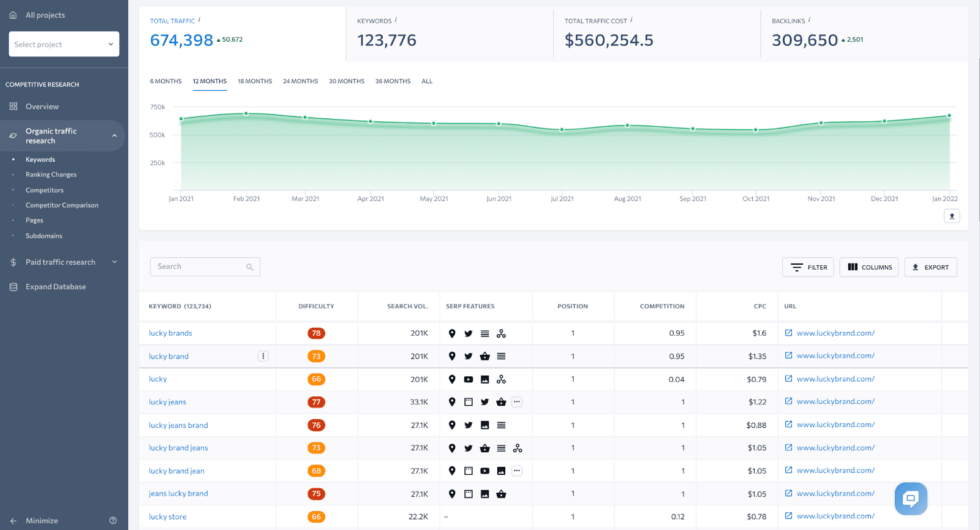
Task: Click Jan 2022 data point on chart
Action: (949, 116)
